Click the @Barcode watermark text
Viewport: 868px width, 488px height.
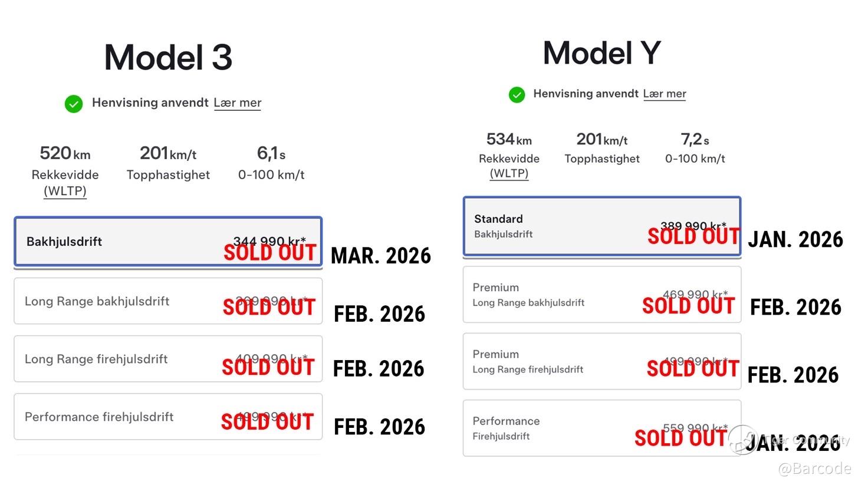(x=814, y=469)
